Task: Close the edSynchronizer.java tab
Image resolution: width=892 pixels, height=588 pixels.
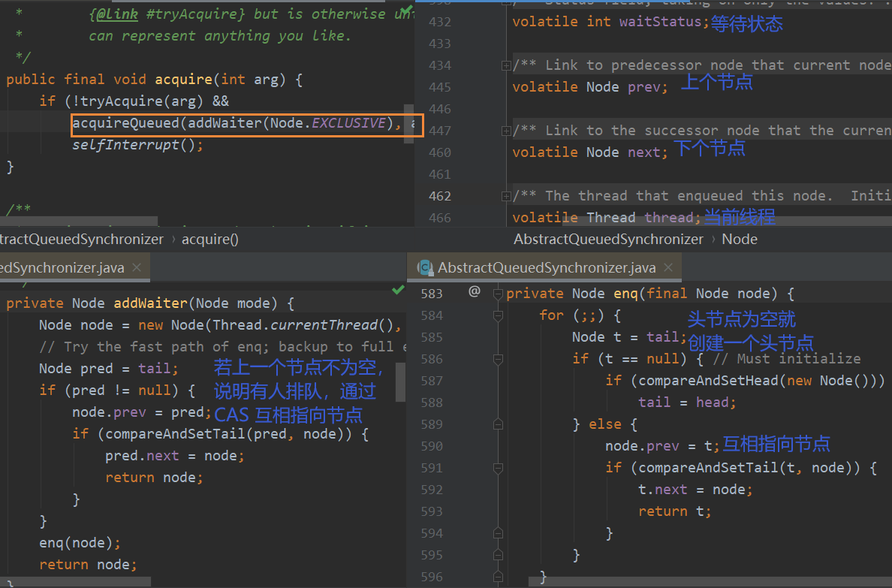Action: (x=137, y=267)
